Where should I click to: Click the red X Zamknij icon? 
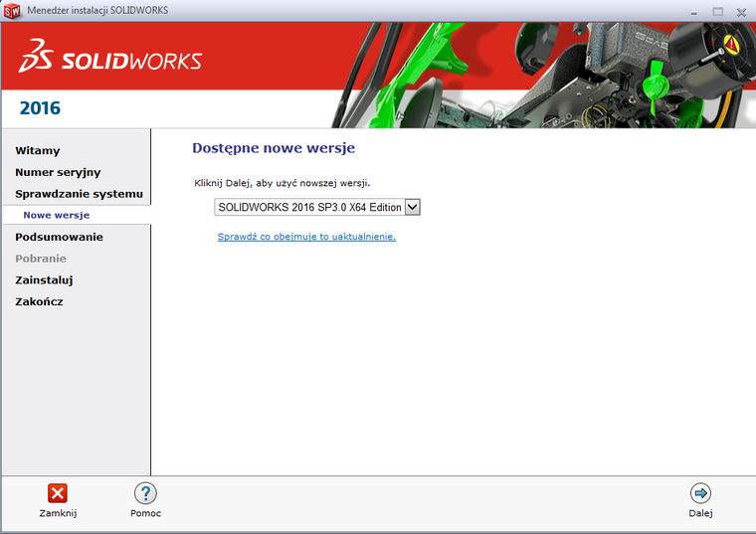click(x=58, y=493)
